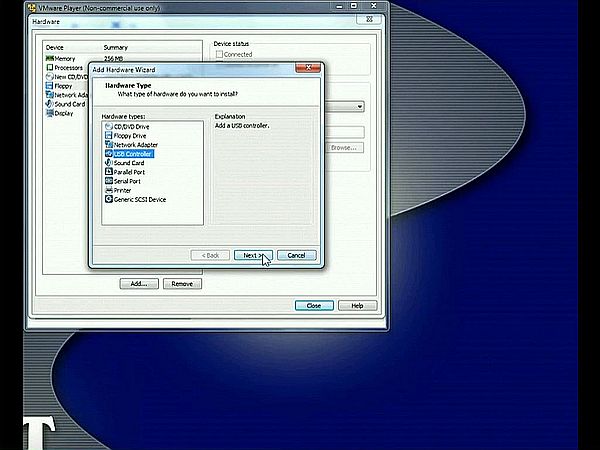Select the 'Generic SCSI Device' text entry
This screenshot has width=600, height=450.
pyautogui.click(x=140, y=200)
